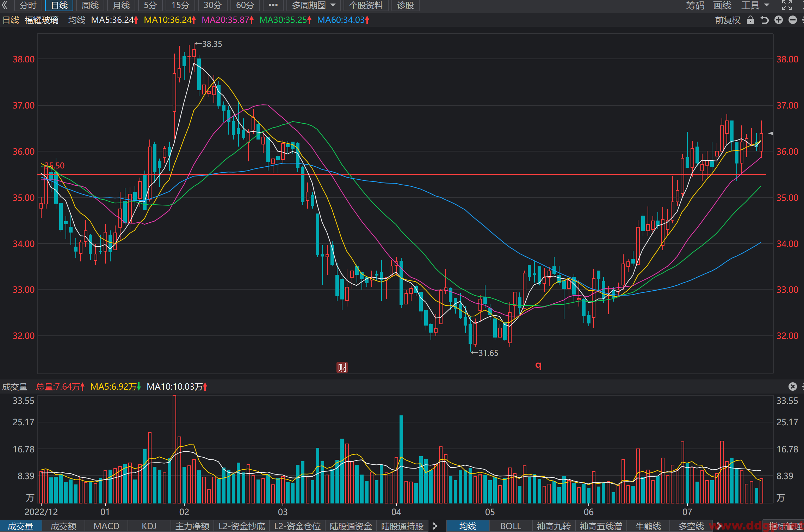804x532 pixels.
Task: Click the undo arrow icon
Action: point(764,20)
